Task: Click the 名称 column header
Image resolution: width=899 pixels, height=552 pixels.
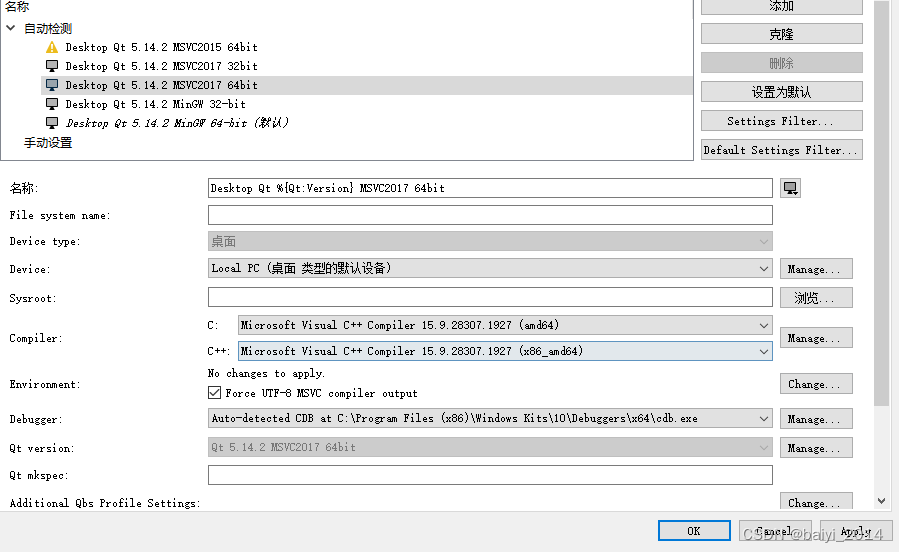Action: coord(17,7)
